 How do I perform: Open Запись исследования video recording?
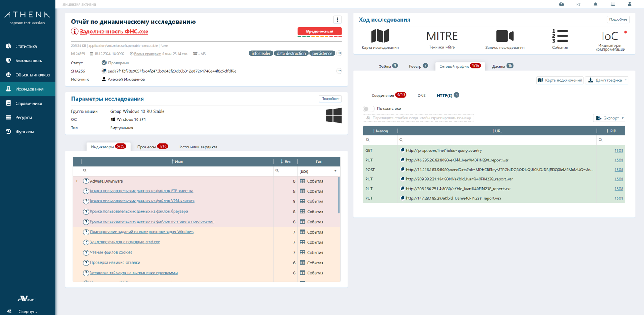(x=504, y=36)
